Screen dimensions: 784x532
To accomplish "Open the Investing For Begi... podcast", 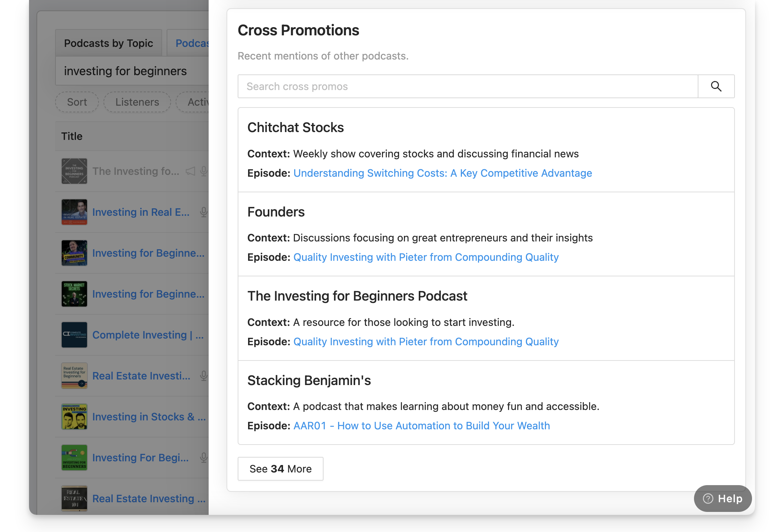I will pyautogui.click(x=141, y=458).
